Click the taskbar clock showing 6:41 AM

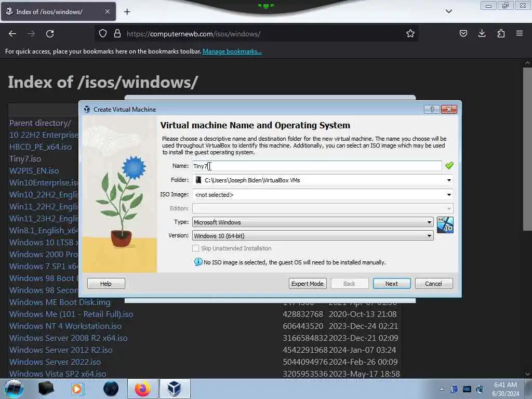point(505,389)
